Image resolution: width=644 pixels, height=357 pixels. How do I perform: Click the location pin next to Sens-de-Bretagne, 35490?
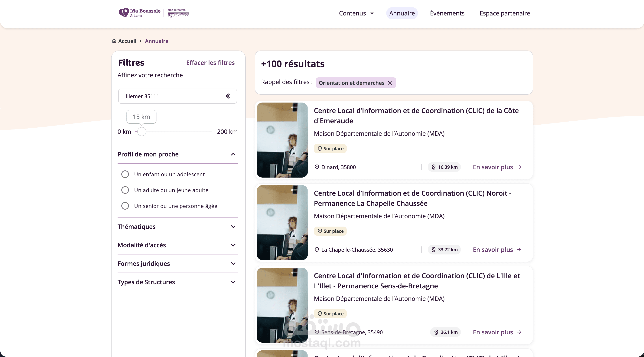coord(317,332)
